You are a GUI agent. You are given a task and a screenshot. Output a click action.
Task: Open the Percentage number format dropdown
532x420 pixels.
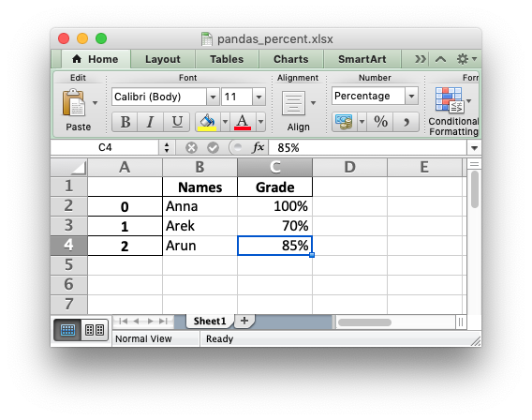click(x=411, y=96)
